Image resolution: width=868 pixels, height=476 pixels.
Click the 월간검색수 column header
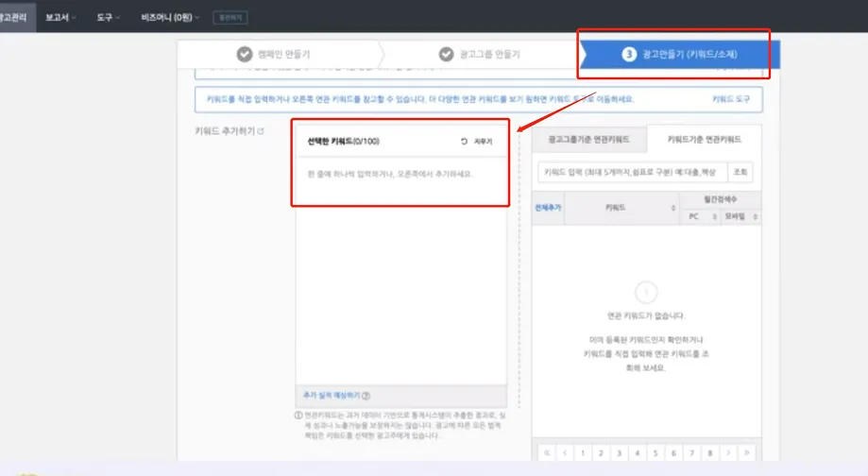click(x=721, y=198)
